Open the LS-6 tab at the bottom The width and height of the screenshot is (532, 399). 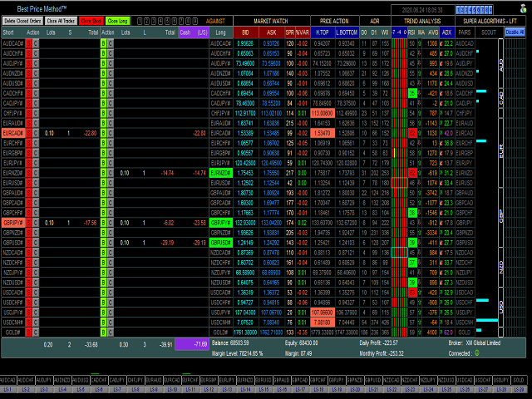tap(99, 390)
